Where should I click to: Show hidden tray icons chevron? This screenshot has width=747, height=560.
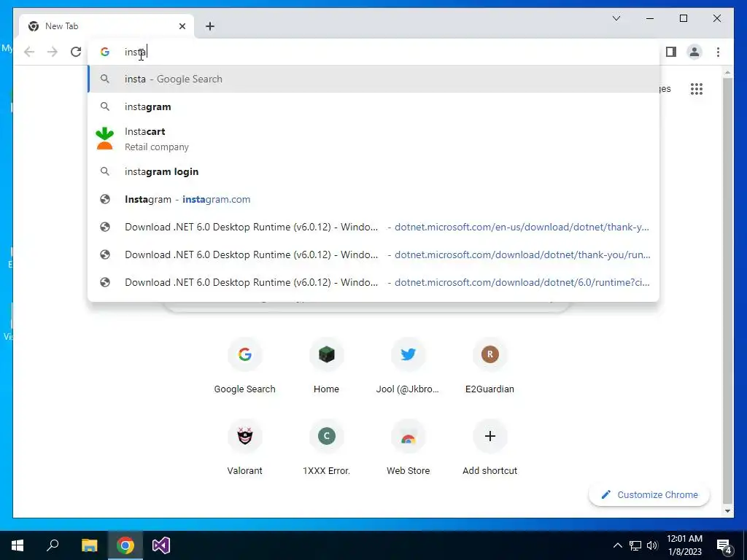click(x=617, y=545)
